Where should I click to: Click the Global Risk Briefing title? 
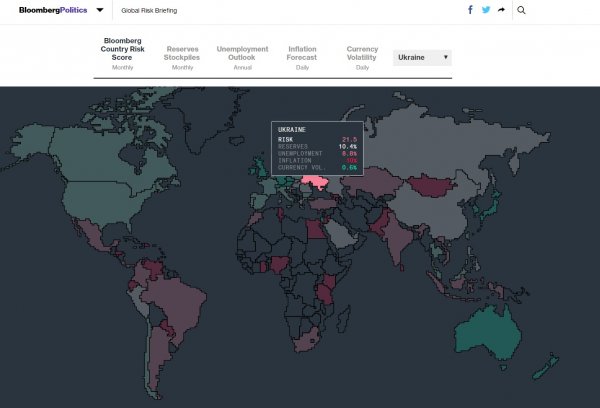point(149,10)
